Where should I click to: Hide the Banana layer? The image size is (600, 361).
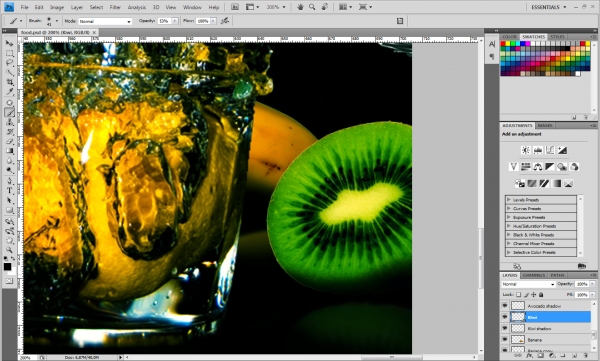click(505, 340)
